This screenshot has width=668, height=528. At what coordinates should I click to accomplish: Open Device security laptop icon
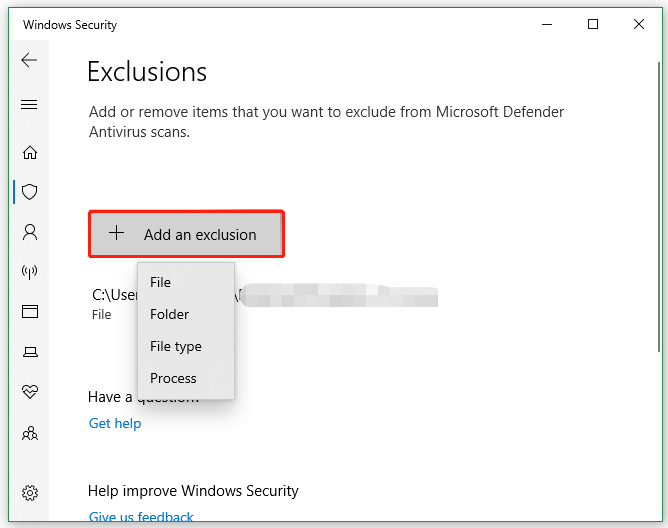tap(30, 352)
